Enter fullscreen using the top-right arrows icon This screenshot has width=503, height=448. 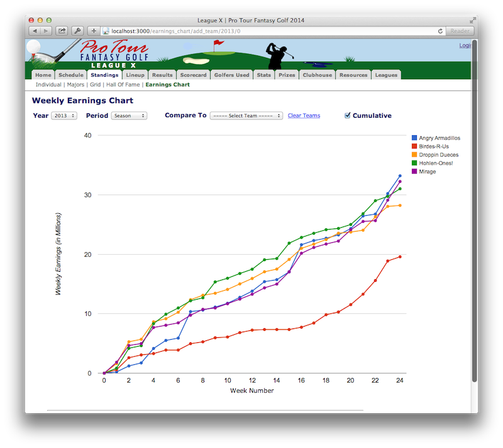point(472,20)
